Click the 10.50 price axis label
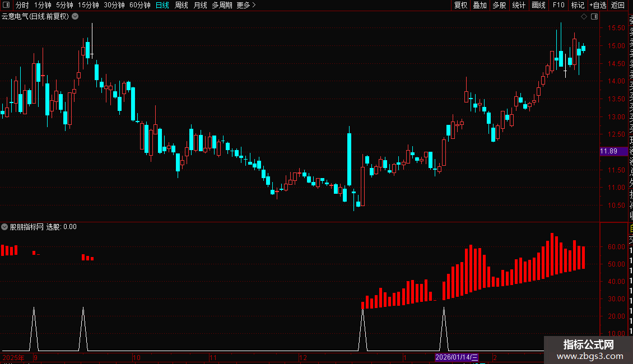633x364 pixels. coord(616,206)
